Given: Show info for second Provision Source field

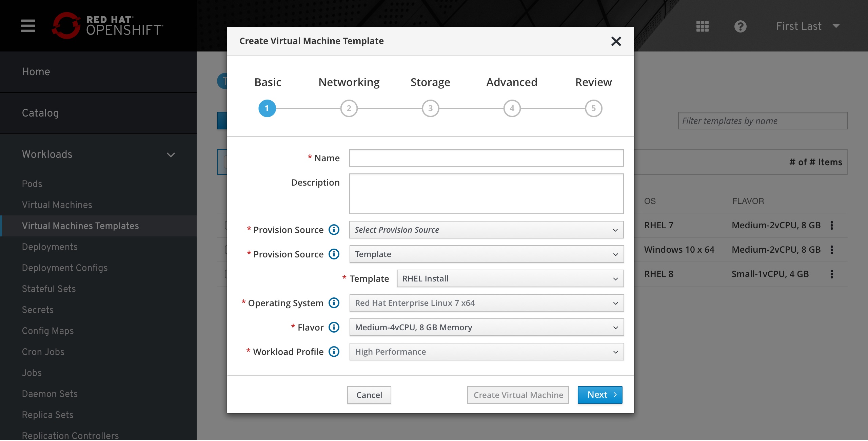Looking at the screenshot, I should coord(334,254).
